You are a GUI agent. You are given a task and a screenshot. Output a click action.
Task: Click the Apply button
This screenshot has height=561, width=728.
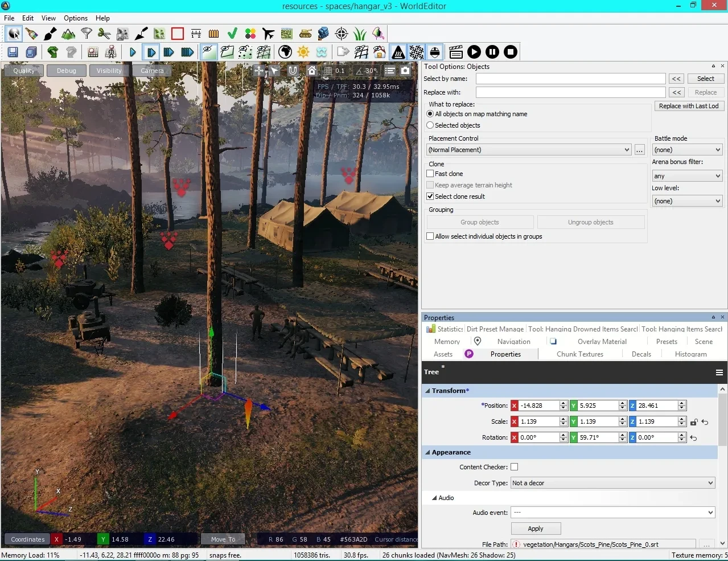(535, 529)
